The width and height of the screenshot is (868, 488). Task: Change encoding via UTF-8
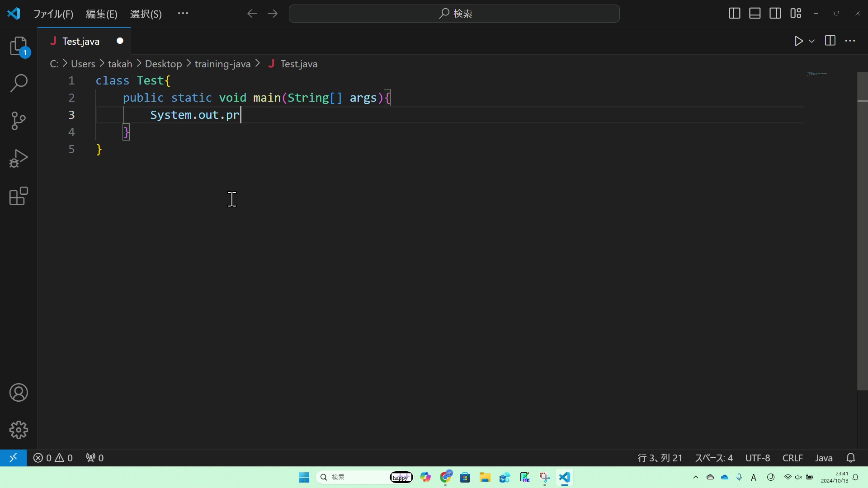point(758,458)
